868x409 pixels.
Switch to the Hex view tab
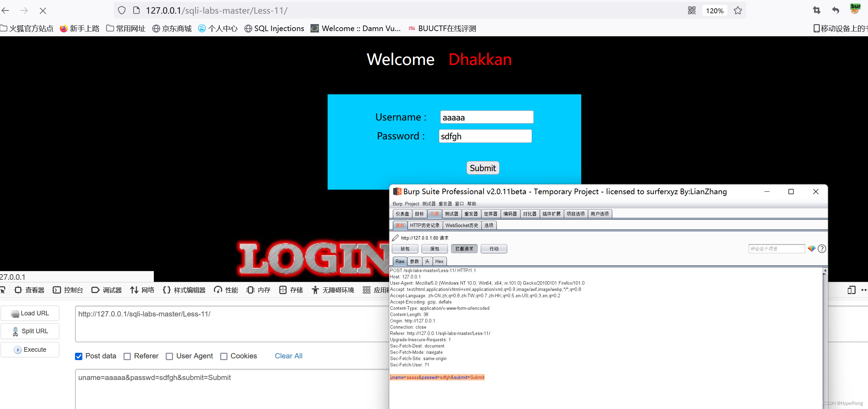(x=439, y=261)
